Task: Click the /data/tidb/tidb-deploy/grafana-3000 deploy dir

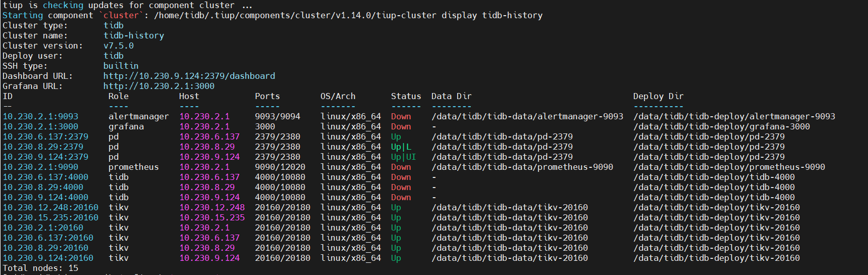Action: [x=722, y=126]
